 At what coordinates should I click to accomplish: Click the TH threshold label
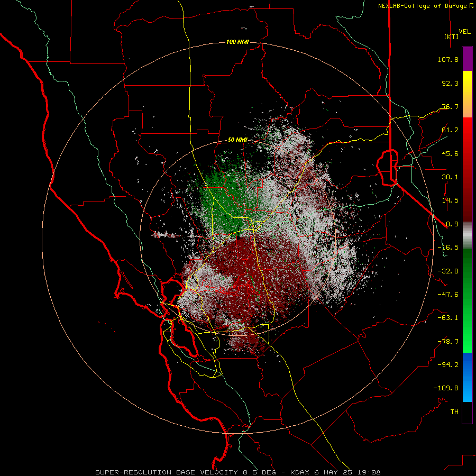coord(454,412)
